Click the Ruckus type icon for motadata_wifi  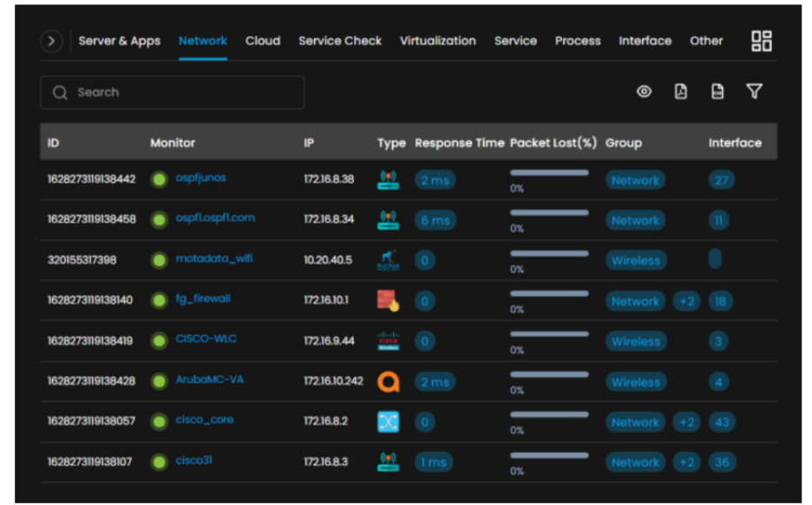[388, 260]
